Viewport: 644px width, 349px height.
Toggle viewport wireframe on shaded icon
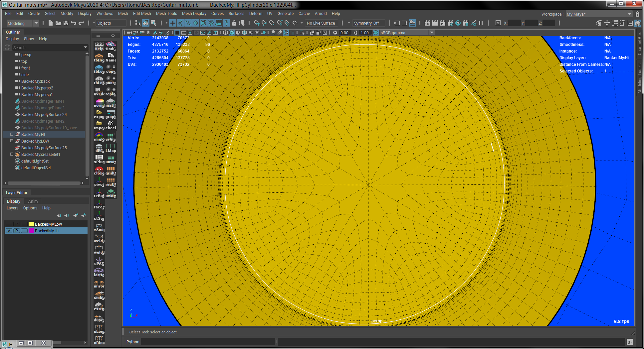(245, 33)
